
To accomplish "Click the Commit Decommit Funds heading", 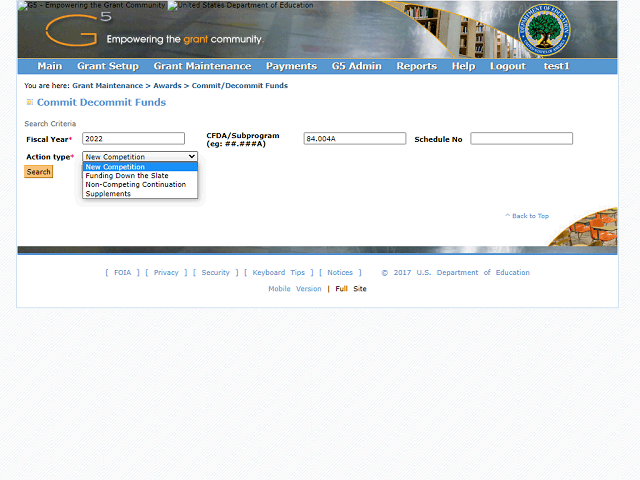I will coord(102,102).
